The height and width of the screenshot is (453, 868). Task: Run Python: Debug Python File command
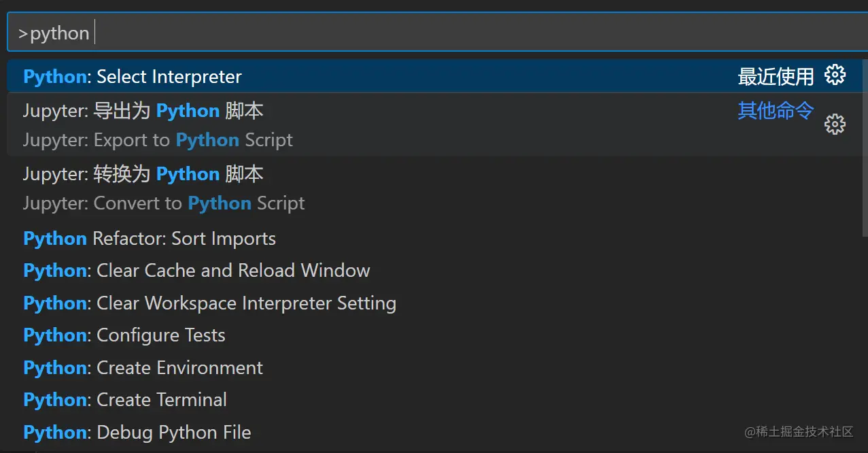tap(434, 433)
